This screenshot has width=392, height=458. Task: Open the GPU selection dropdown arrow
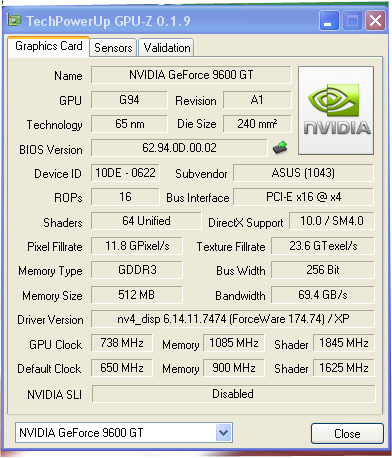[x=223, y=433]
